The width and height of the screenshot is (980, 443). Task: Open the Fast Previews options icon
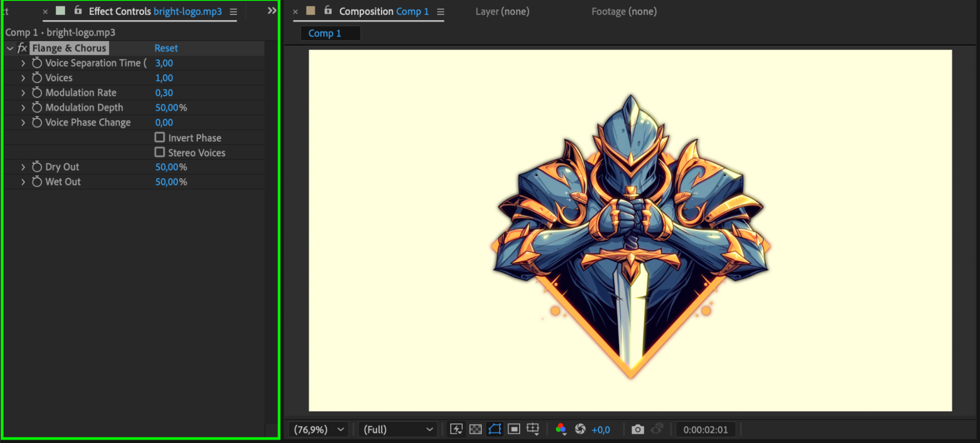[456, 429]
